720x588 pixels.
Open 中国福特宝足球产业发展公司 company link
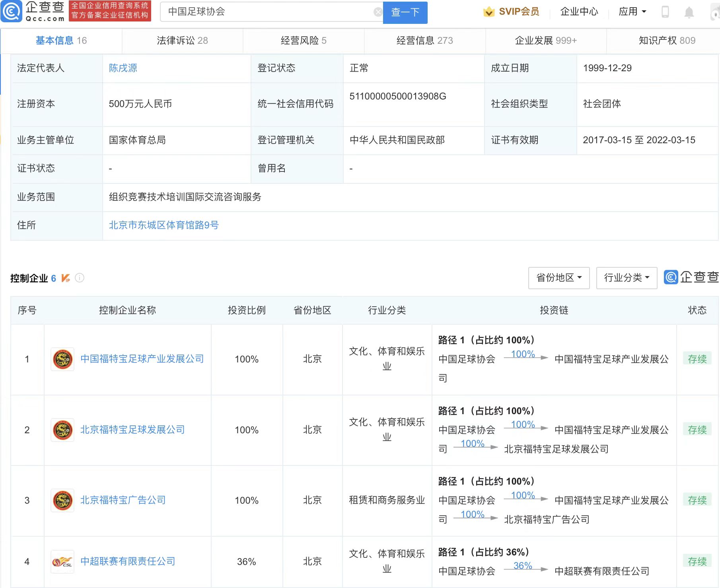142,359
